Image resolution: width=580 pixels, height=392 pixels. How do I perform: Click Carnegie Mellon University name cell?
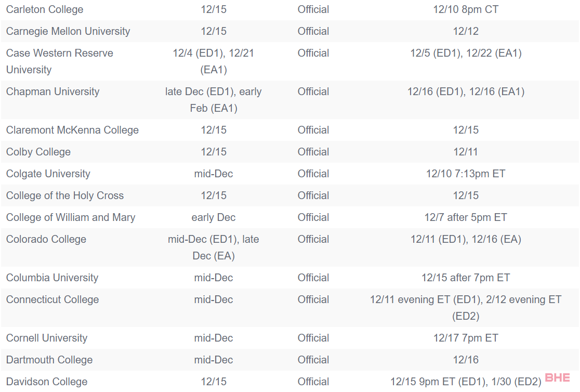point(68,31)
